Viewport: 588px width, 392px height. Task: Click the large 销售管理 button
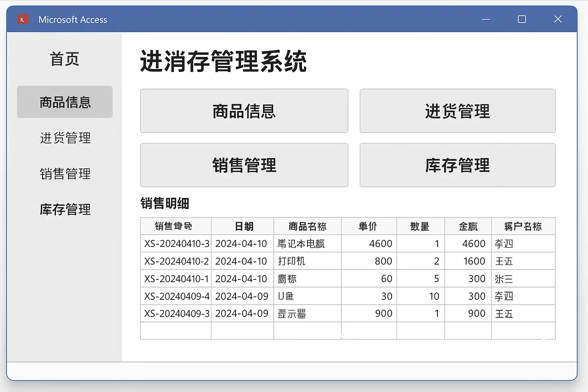point(244,165)
